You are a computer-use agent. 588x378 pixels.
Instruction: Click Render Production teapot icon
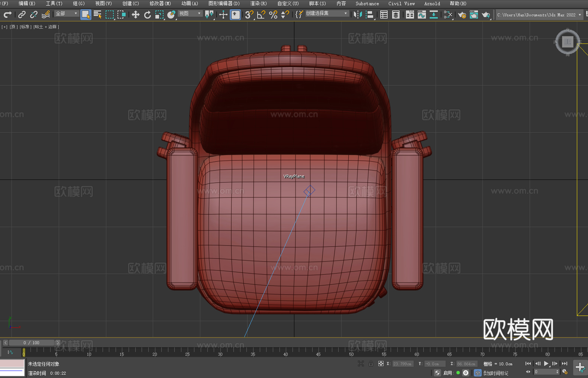pos(486,14)
